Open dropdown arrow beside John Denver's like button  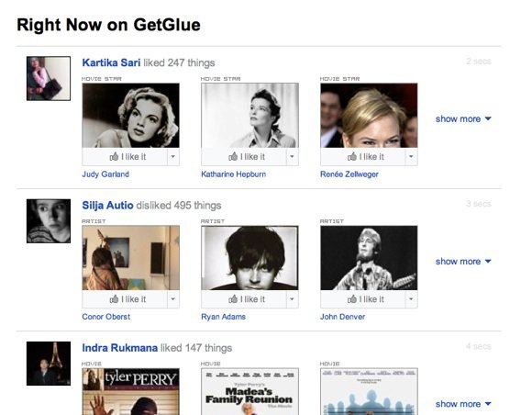pos(411,299)
